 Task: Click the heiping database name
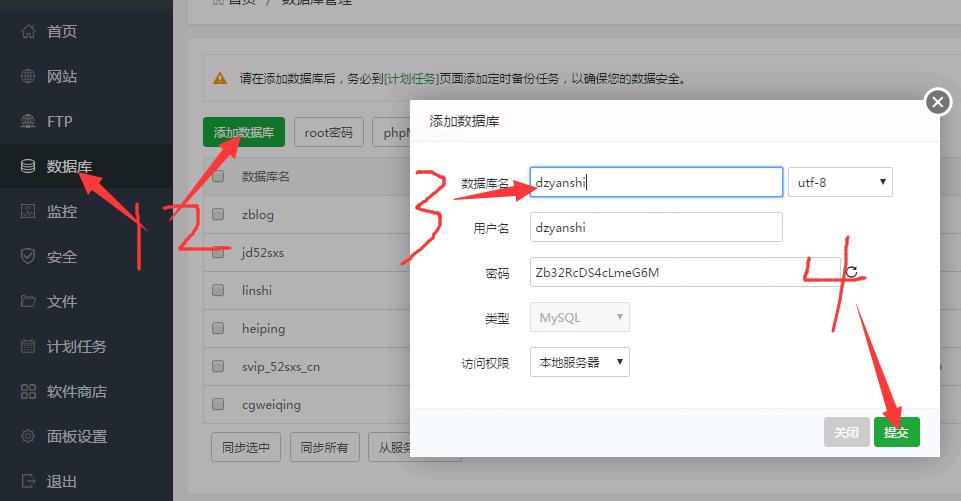[x=264, y=329]
